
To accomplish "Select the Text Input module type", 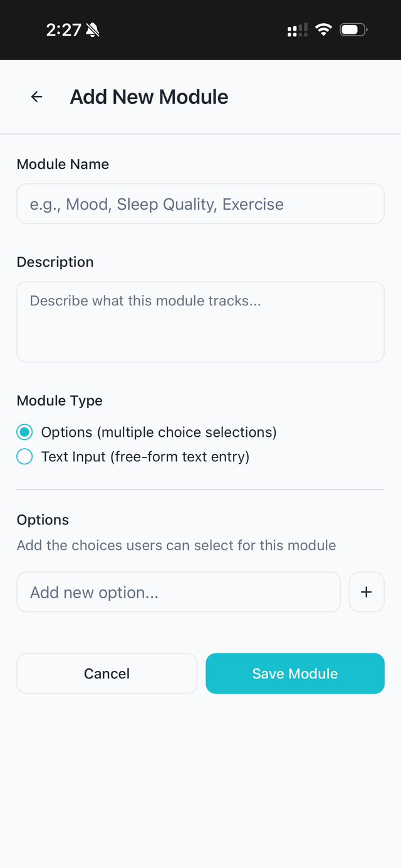I will coord(24,456).
